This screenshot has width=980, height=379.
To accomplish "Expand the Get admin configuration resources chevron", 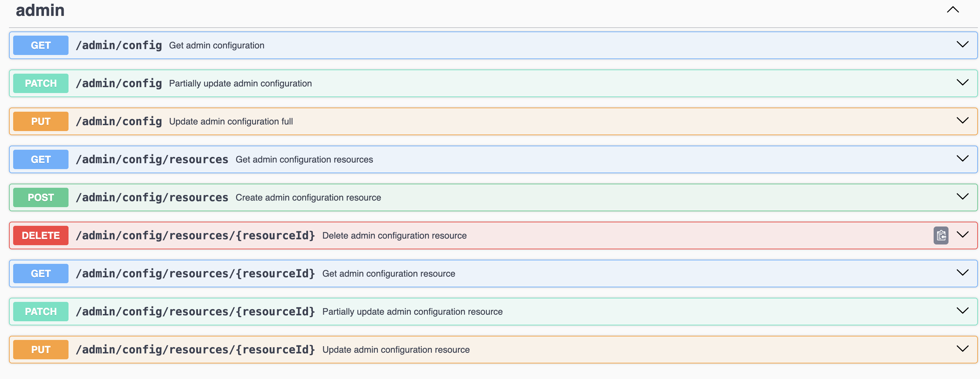I will click(962, 158).
